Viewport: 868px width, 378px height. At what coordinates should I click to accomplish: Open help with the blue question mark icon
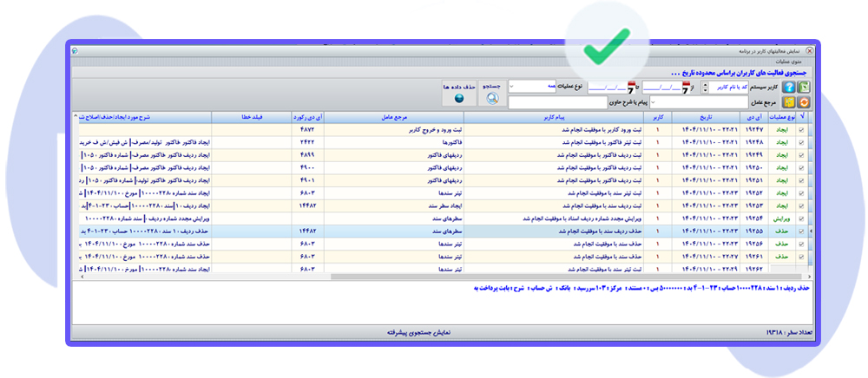tap(788, 87)
